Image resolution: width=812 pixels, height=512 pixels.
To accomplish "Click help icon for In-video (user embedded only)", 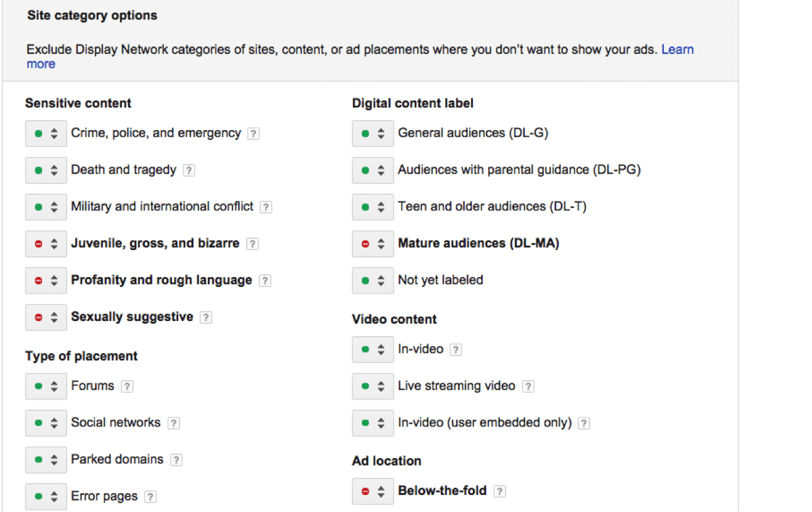I will [x=583, y=423].
